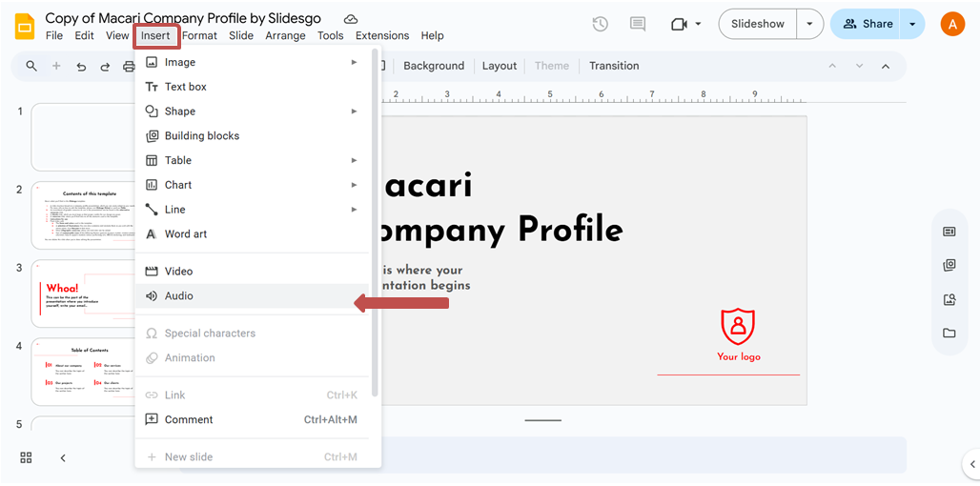Collapse the toolbar with caret icon
This screenshot has width=980, height=486.
click(886, 66)
